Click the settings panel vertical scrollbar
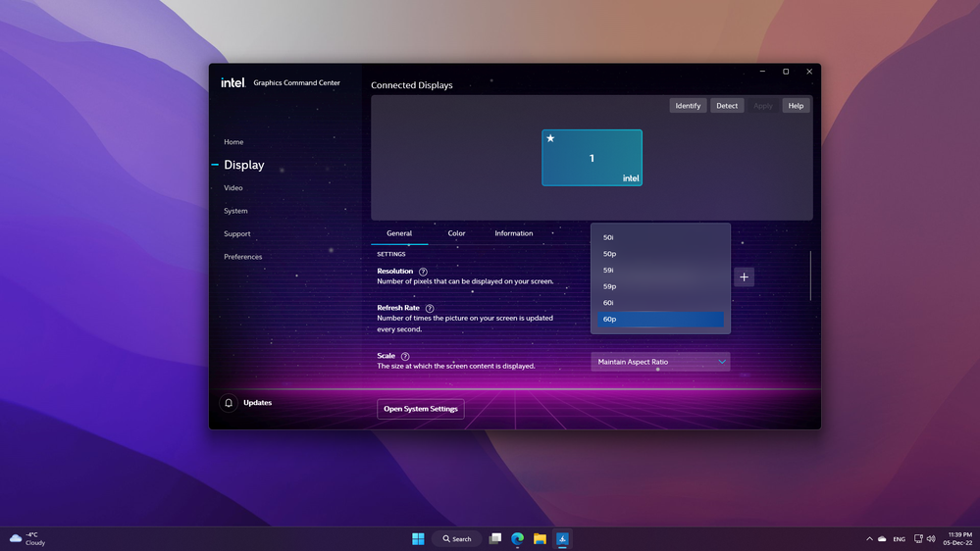Viewport: 980px width, 551px height. [x=810, y=275]
